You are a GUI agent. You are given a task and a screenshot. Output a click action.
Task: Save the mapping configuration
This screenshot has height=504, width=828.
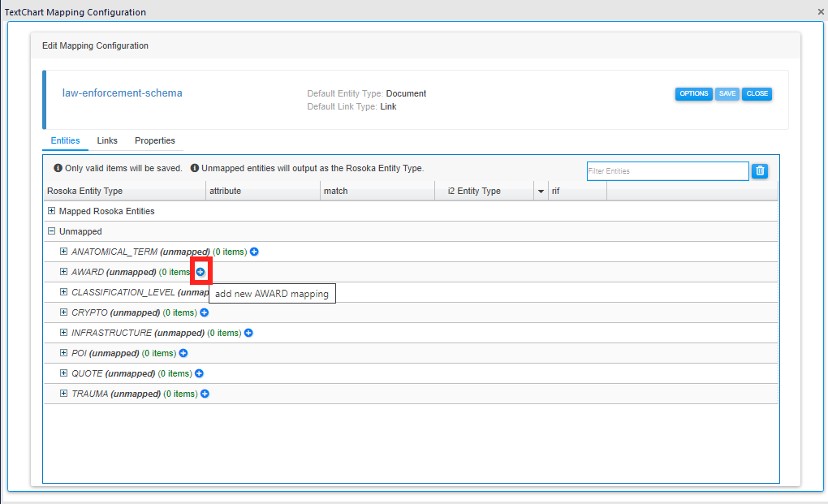[x=727, y=93]
